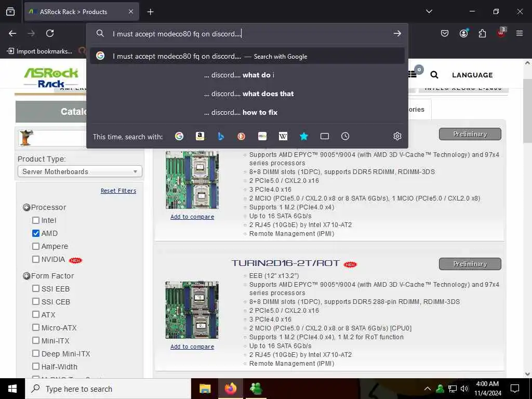Check the NVIDIA processor checkbox
The height and width of the screenshot is (399, 532).
pyautogui.click(x=36, y=259)
